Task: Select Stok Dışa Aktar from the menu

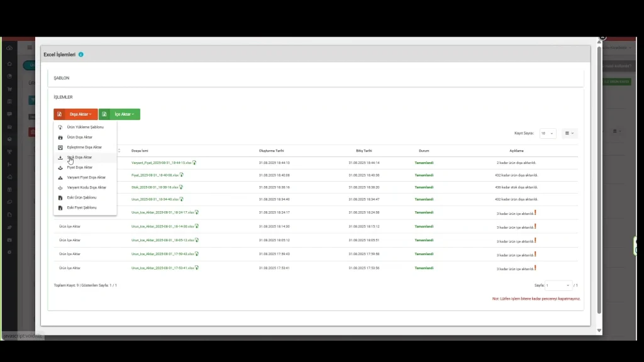Action: (79, 157)
